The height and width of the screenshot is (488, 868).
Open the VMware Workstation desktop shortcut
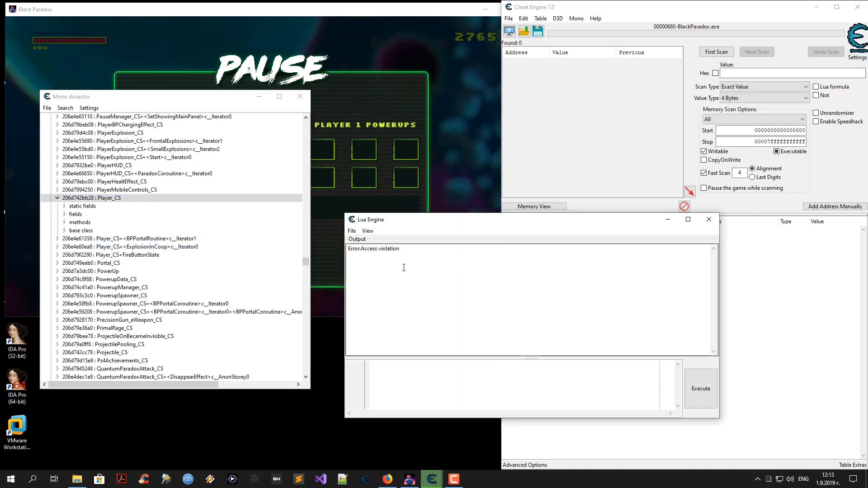[17, 432]
